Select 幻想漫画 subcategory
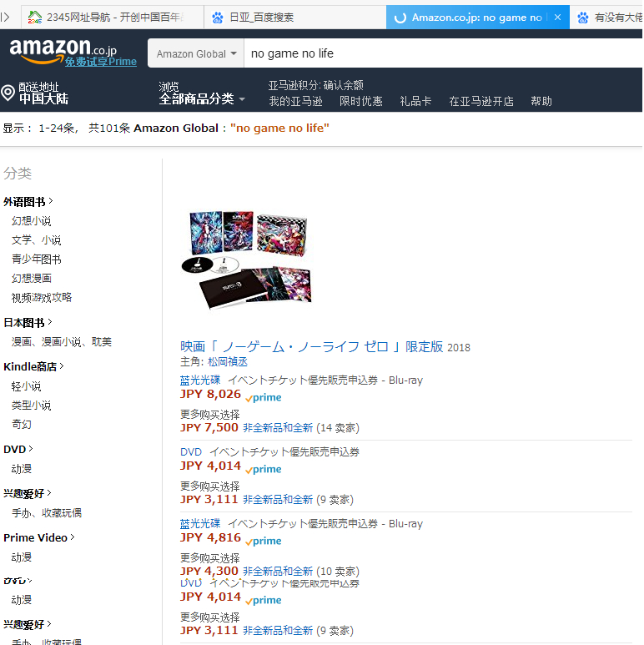 [x=31, y=278]
